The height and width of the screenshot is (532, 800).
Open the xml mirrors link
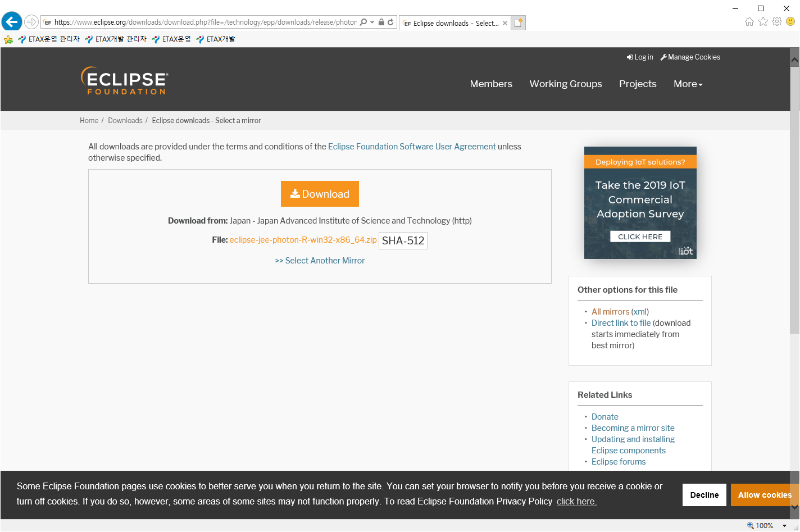click(x=640, y=312)
